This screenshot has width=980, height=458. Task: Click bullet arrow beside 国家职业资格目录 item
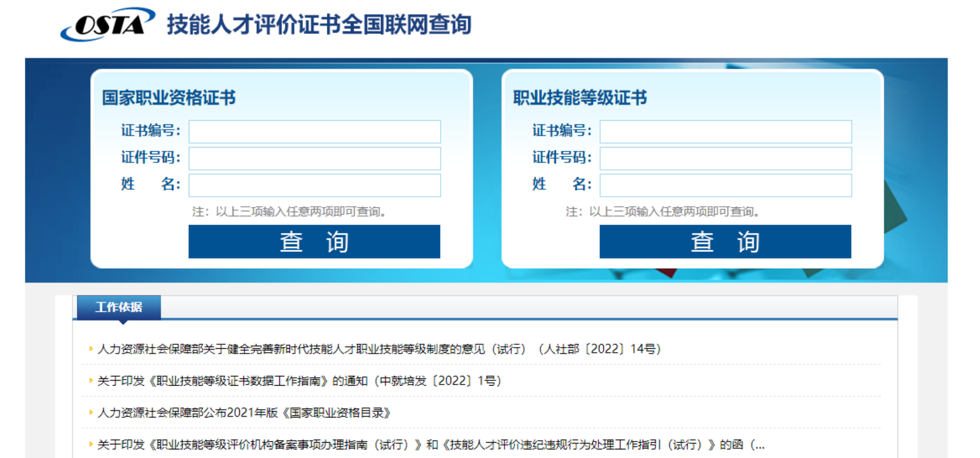pyautogui.click(x=91, y=412)
